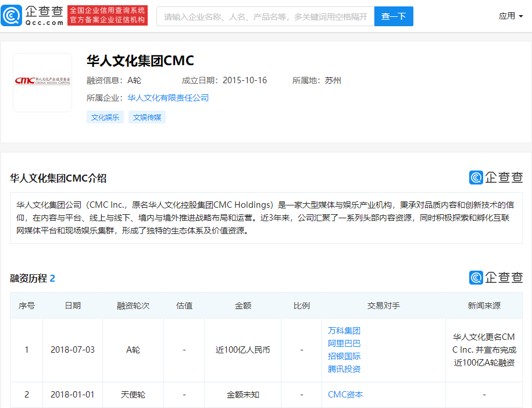Click the company introduction paragraph
Screen dimensions: 532x408
pyautogui.click(x=266, y=218)
